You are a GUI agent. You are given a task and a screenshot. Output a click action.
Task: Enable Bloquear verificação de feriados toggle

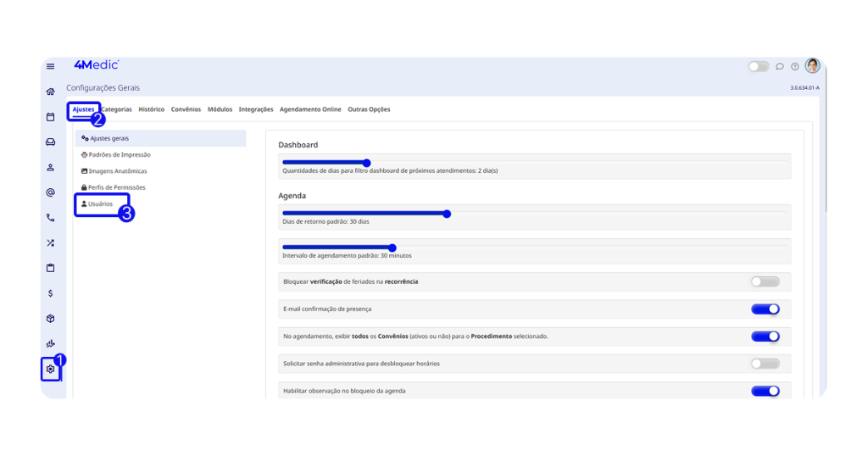(765, 281)
